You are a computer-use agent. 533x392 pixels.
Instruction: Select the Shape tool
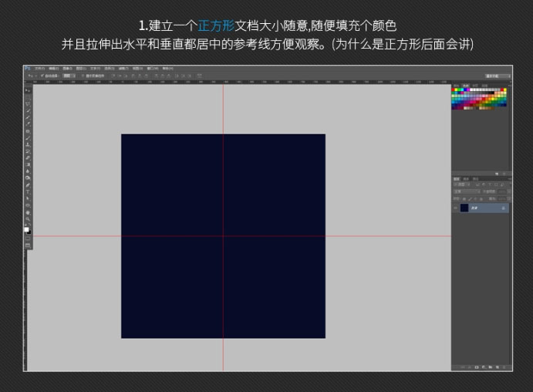click(28, 205)
